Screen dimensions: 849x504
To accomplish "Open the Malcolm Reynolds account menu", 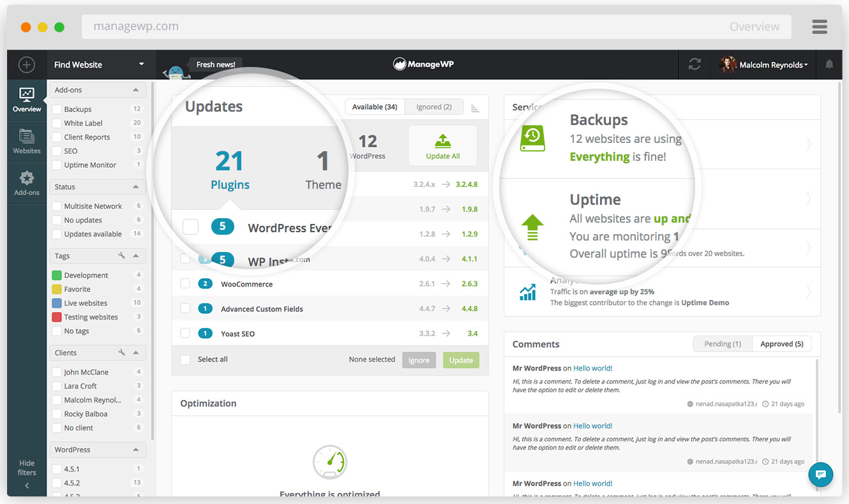I will [x=763, y=64].
